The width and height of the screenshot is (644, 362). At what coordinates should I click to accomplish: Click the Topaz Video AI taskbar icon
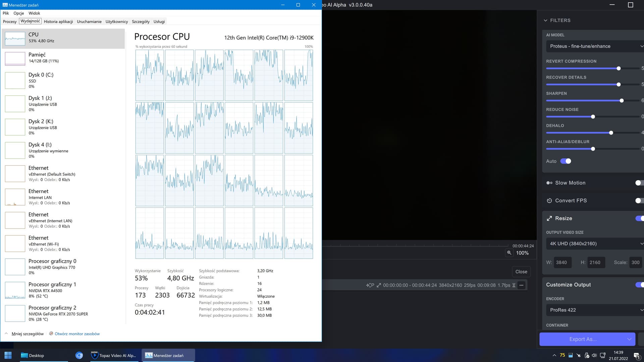114,355
